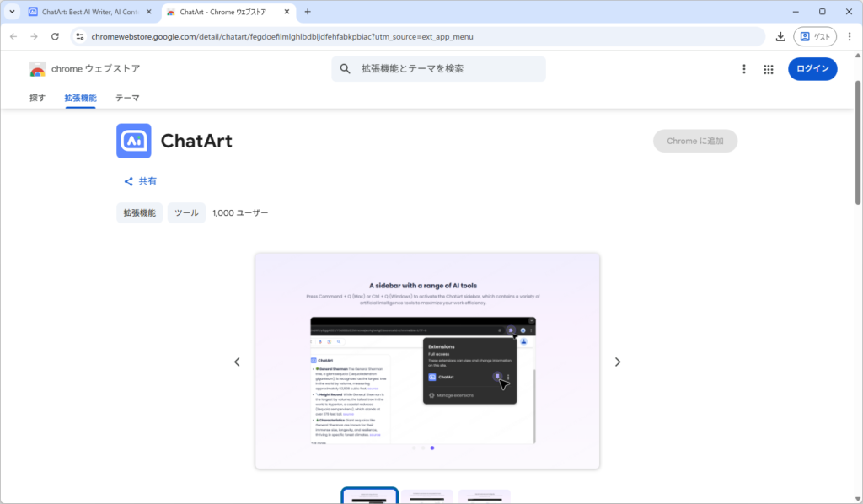The width and height of the screenshot is (863, 504).
Task: Switch to the 探す tab
Action: pos(37,98)
